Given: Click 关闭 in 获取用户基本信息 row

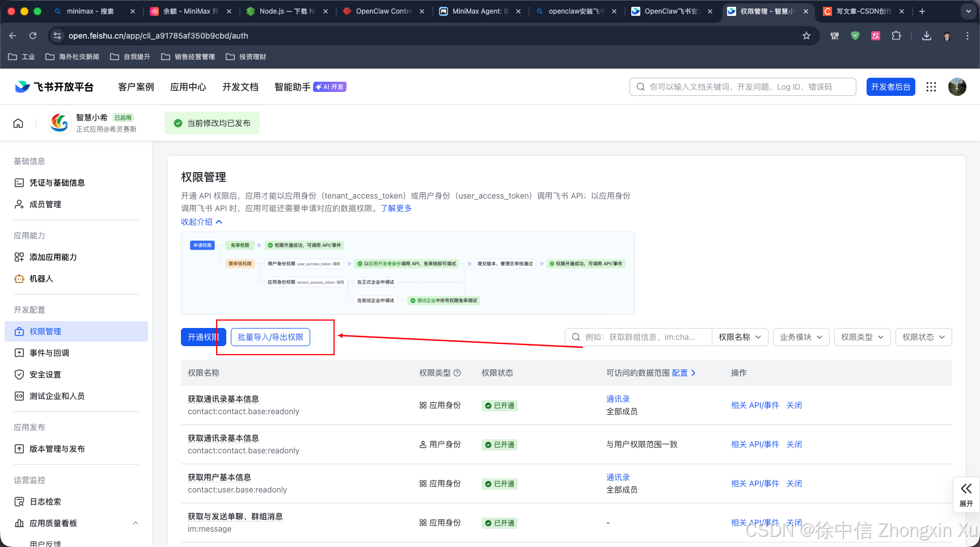Looking at the screenshot, I should click(794, 483).
